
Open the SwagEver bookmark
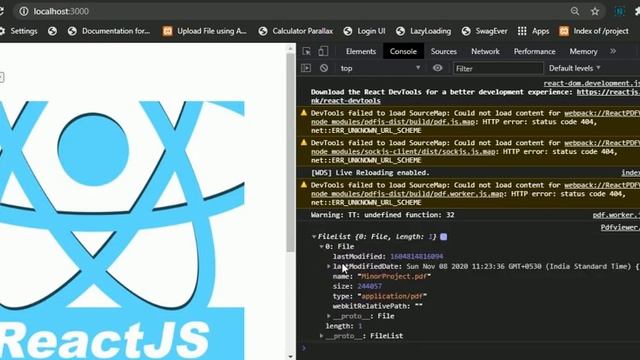tap(485, 31)
